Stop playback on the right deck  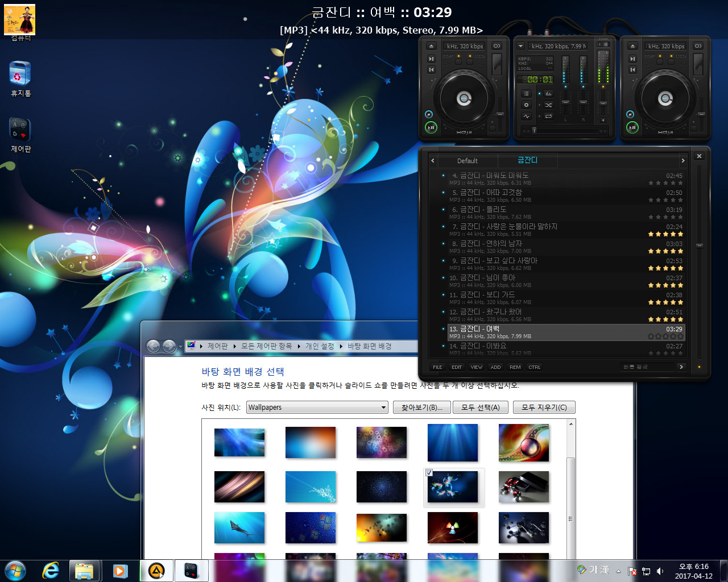(630, 114)
